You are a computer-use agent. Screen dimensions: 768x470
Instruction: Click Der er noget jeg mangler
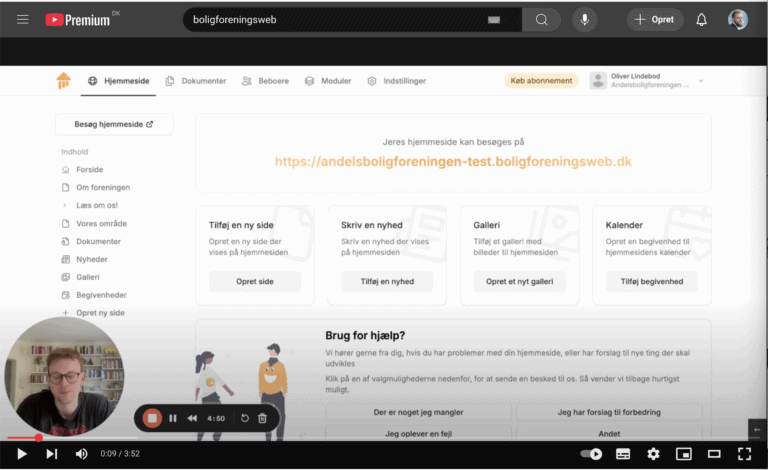click(418, 412)
